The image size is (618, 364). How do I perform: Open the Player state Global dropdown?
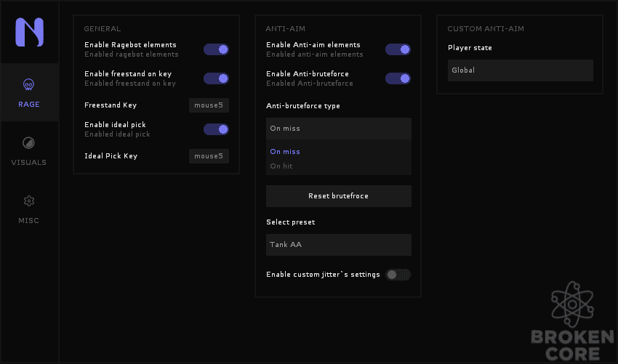point(521,70)
